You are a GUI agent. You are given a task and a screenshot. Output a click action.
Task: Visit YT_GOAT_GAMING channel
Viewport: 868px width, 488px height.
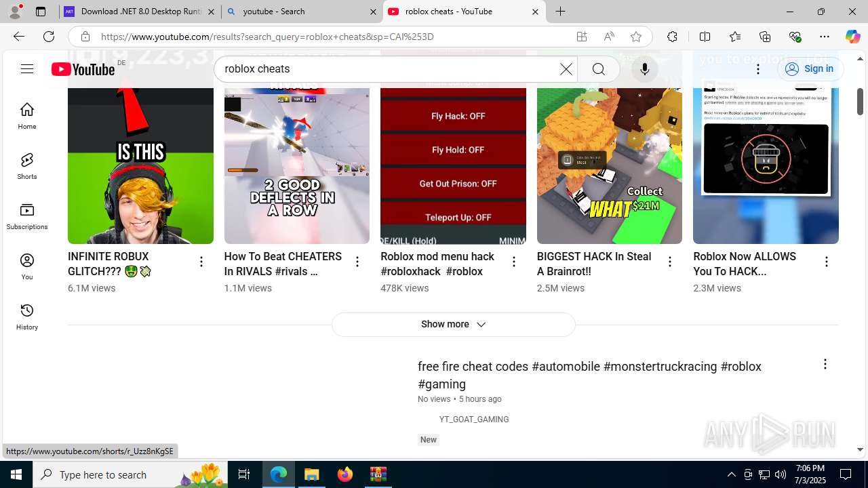pyautogui.click(x=474, y=420)
